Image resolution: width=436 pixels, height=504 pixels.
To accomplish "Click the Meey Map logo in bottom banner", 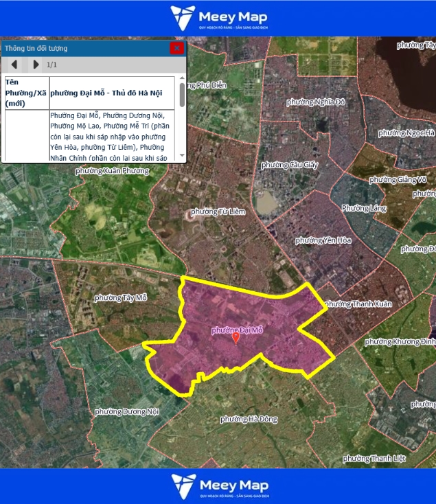I will pyautogui.click(x=218, y=485).
